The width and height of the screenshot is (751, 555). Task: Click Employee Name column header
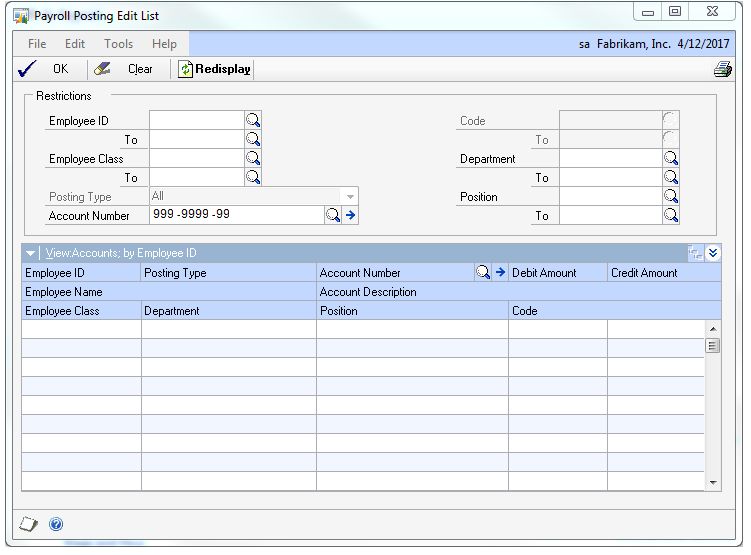169,292
